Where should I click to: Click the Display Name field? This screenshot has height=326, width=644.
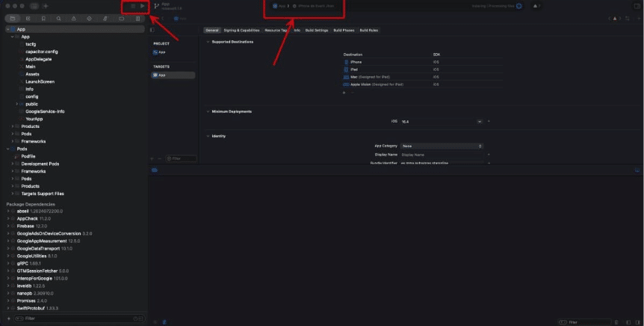click(x=442, y=155)
